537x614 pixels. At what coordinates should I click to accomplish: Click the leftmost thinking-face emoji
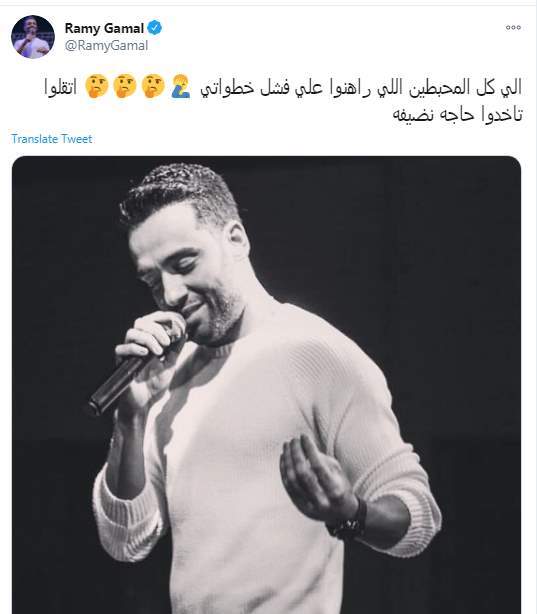coord(96,87)
